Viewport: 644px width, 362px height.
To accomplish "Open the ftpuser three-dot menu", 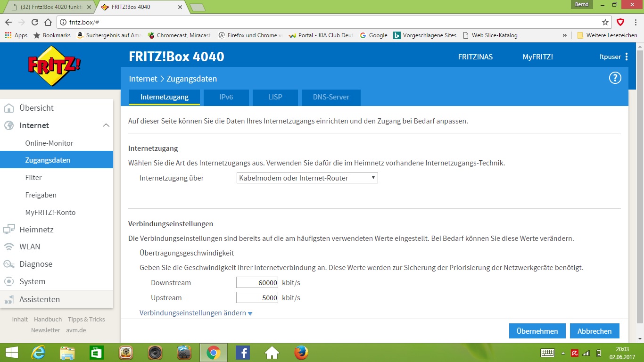I will pyautogui.click(x=627, y=57).
